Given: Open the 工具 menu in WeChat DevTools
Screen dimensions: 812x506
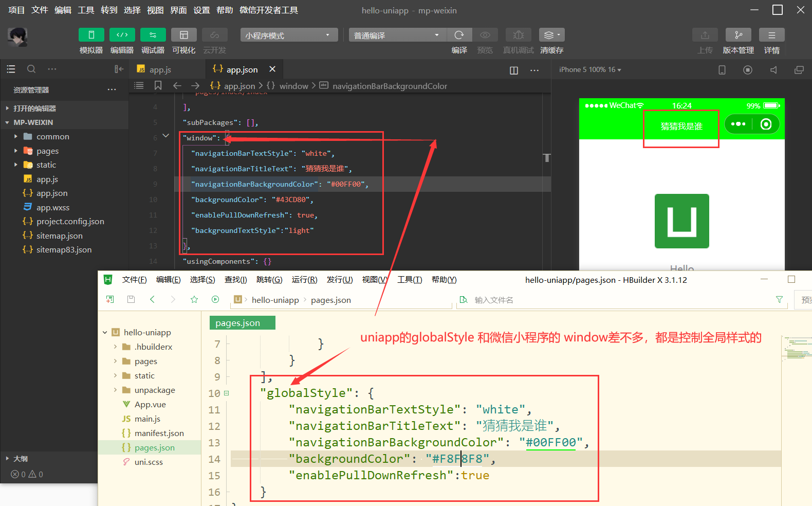Looking at the screenshot, I should point(86,10).
